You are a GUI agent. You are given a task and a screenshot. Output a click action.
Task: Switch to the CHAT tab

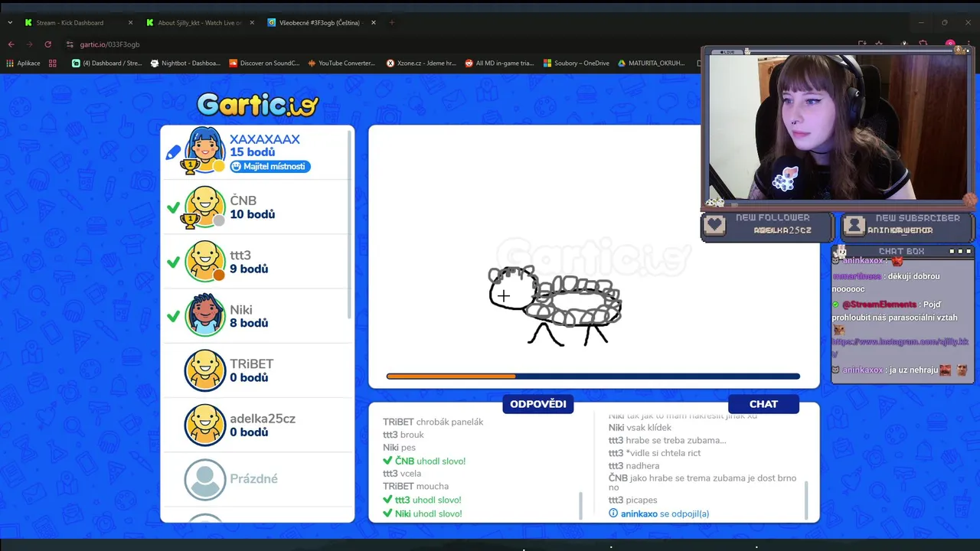click(763, 404)
